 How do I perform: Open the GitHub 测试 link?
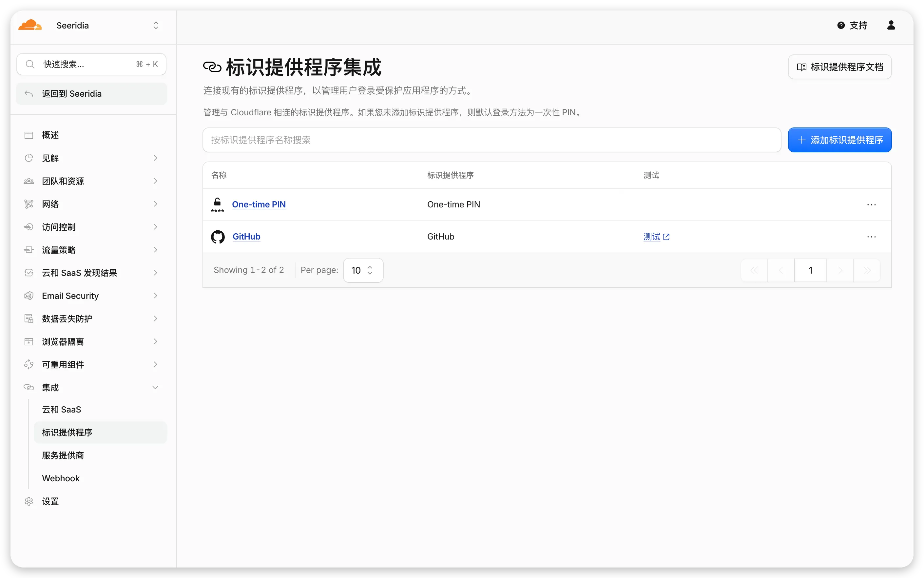pos(656,237)
